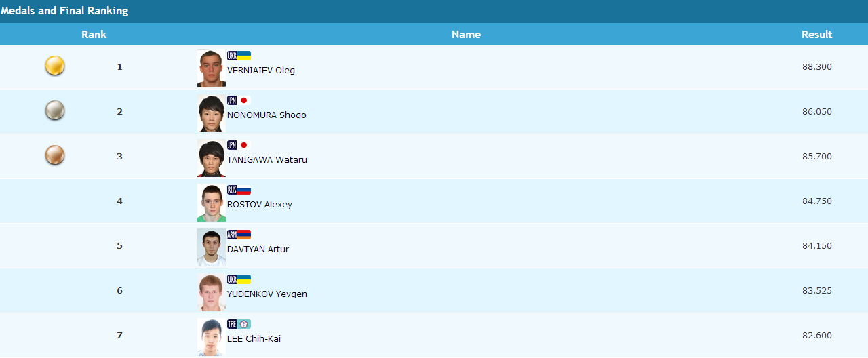Screen dimensions: 868x358
Task: Click the 88.300 result score
Action: 816,67
